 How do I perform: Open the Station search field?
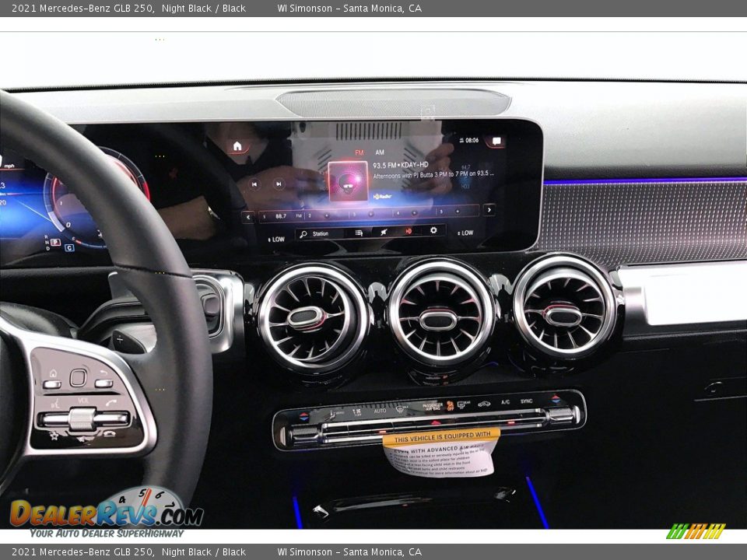318,234
